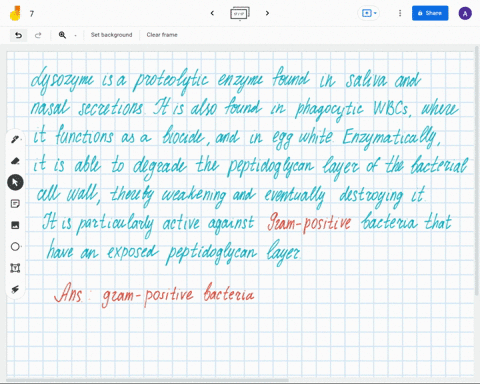Click the jam title '7'
This screenshot has width=480, height=384.
pyautogui.click(x=32, y=14)
